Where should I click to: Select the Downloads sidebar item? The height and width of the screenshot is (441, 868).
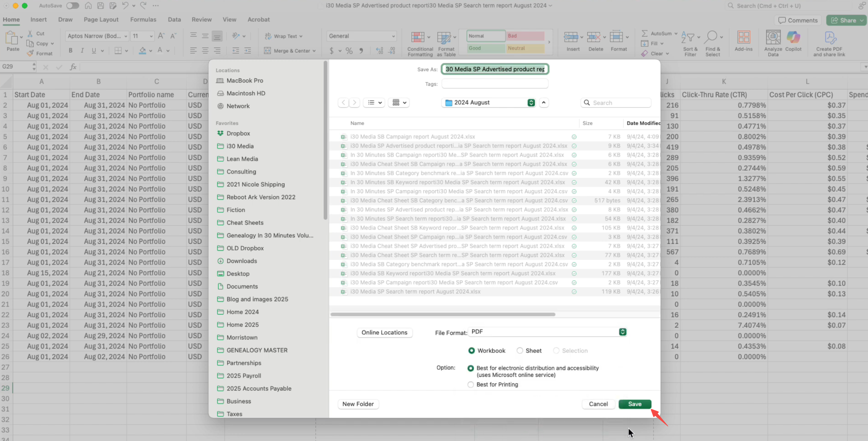(x=241, y=261)
